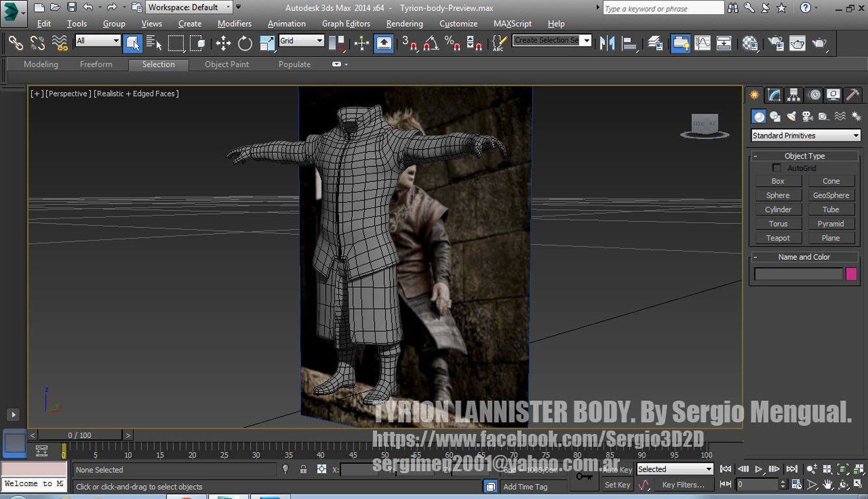Switch to Cameras category in Create panel
Viewport: 868px width, 499px height.
[808, 116]
